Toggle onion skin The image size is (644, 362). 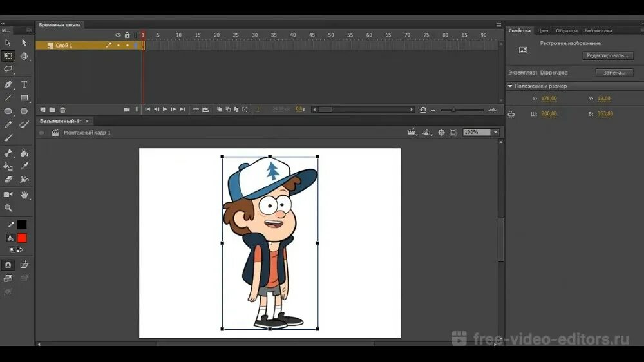pyautogui.click(x=220, y=110)
